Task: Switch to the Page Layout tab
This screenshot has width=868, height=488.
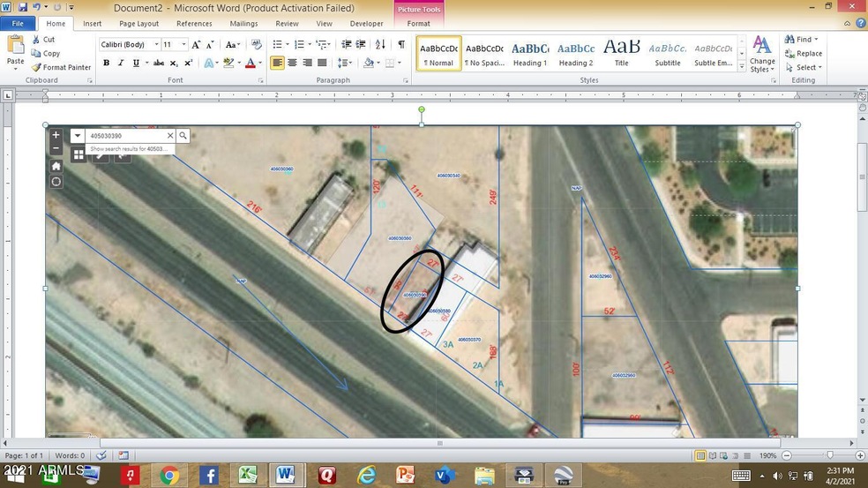Action: (139, 24)
